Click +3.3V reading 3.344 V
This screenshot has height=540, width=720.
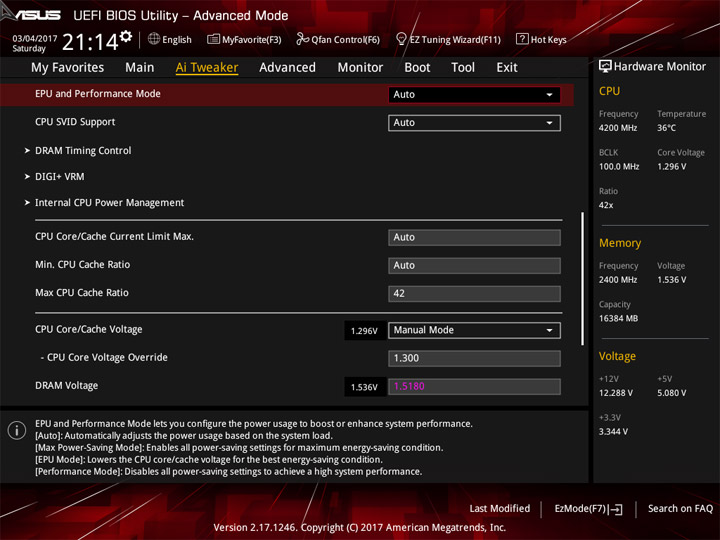coord(613,432)
